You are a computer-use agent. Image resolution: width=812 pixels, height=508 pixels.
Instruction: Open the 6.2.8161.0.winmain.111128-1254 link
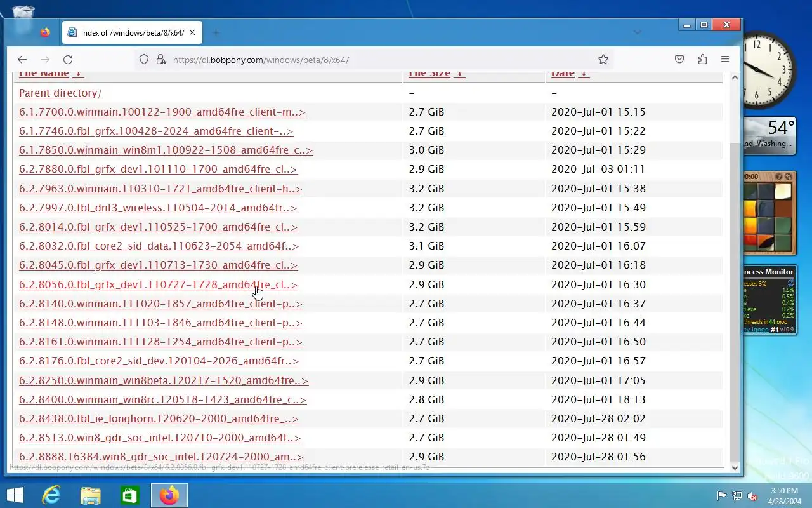(160, 342)
